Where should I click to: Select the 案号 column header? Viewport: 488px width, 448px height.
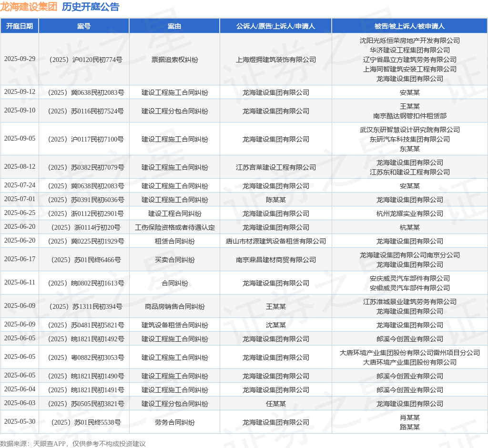(x=84, y=26)
